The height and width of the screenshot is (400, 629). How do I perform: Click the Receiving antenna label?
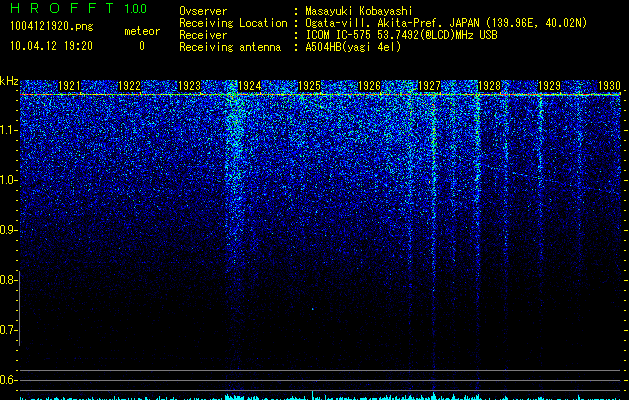(x=230, y=47)
